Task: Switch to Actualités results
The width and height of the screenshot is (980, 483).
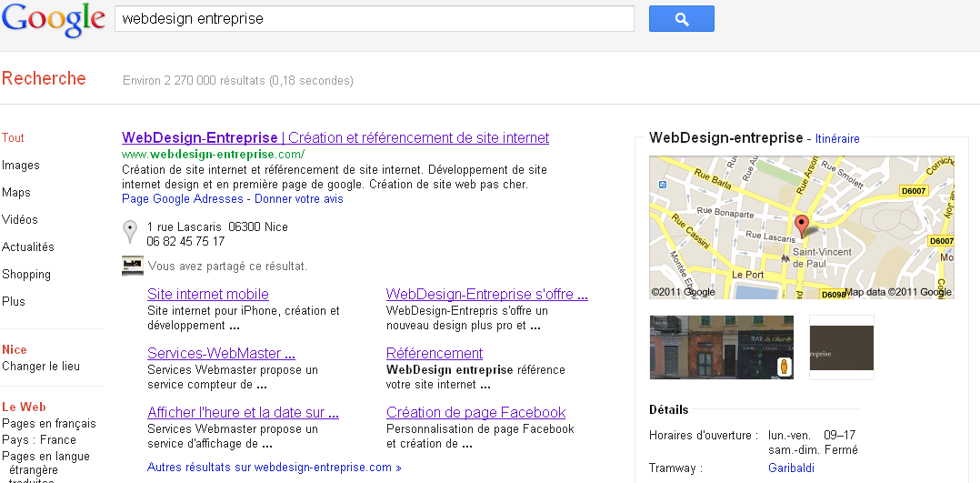Action: [28, 247]
